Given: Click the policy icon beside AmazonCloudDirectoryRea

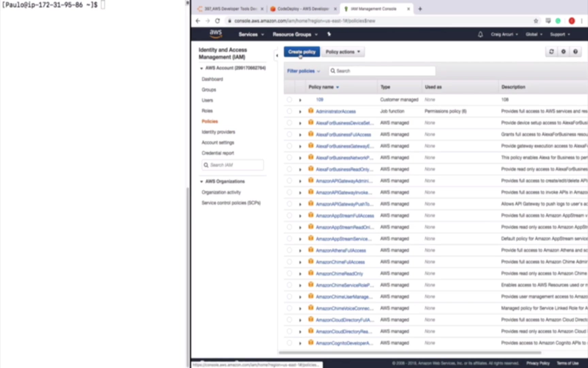Looking at the screenshot, I should click(x=311, y=331).
